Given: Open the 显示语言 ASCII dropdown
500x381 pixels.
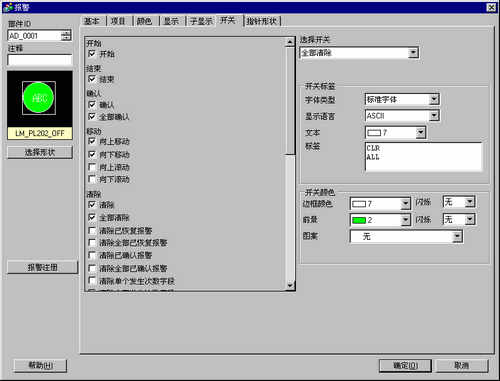Looking at the screenshot, I should click(402, 116).
